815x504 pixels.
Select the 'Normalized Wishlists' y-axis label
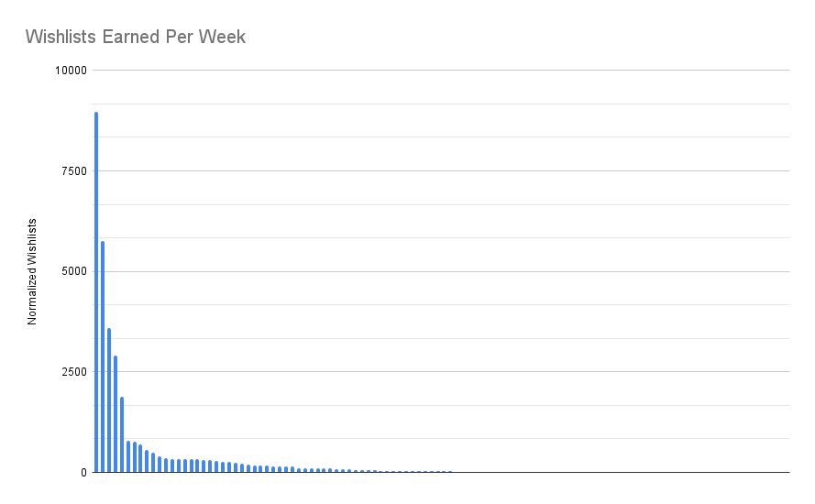click(32, 272)
